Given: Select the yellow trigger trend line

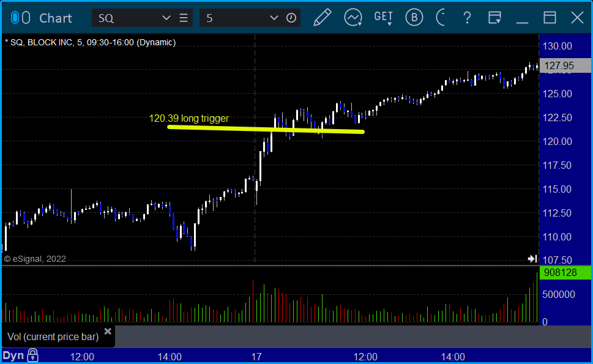Looking at the screenshot, I should 266,129.
